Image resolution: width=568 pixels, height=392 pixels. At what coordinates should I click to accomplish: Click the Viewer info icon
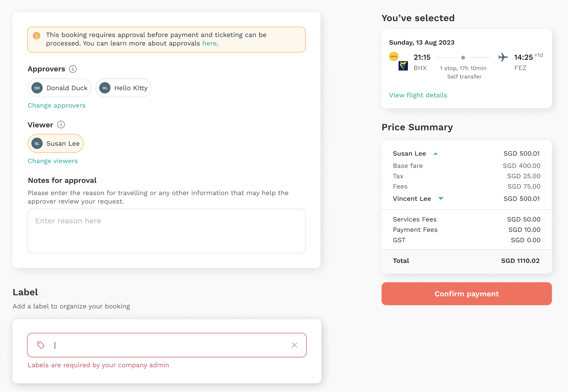pyautogui.click(x=61, y=125)
